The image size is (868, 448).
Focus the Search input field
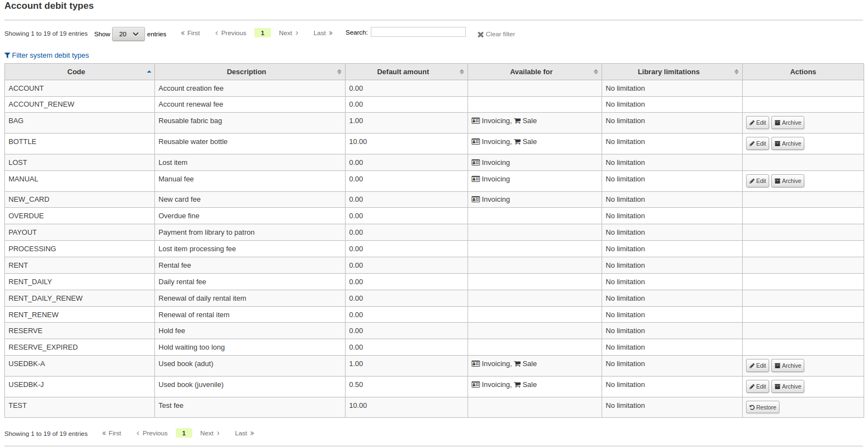pyautogui.click(x=418, y=32)
